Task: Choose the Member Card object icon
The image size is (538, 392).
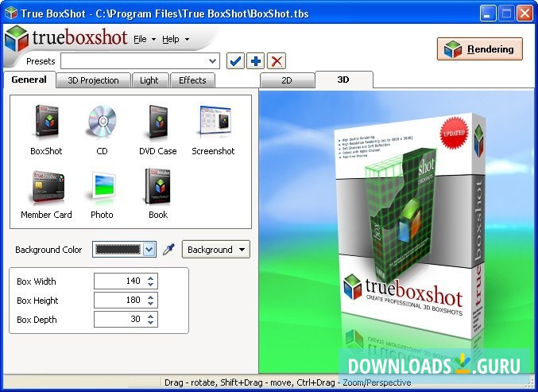Action: click(x=47, y=187)
